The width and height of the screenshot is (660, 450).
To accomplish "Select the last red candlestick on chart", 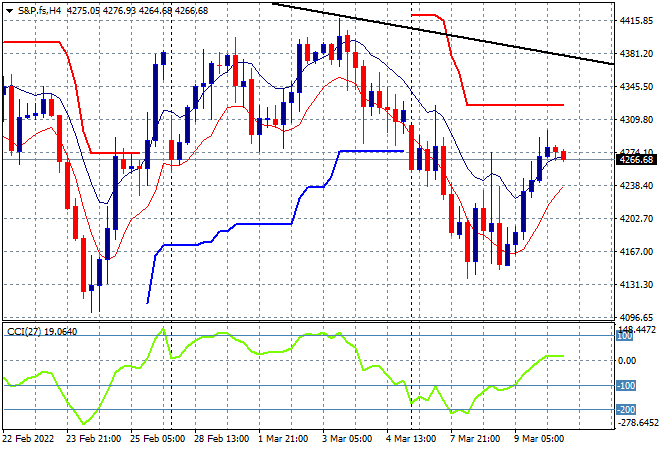I will click(x=564, y=155).
